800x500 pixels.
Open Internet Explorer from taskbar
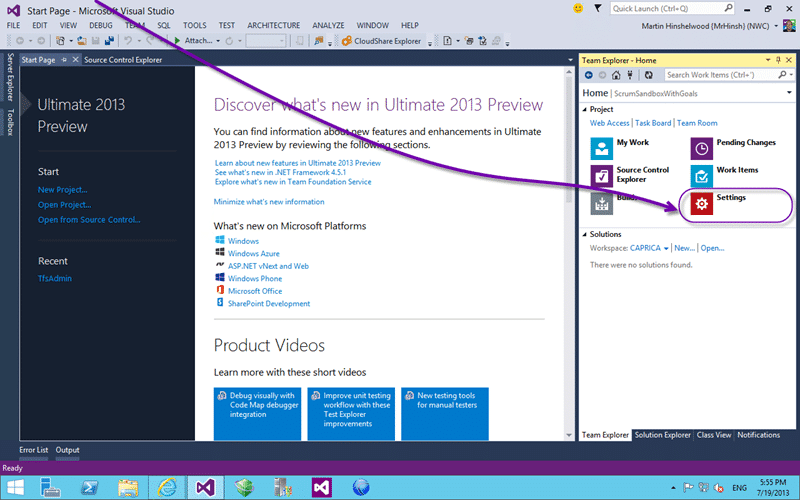[x=167, y=487]
